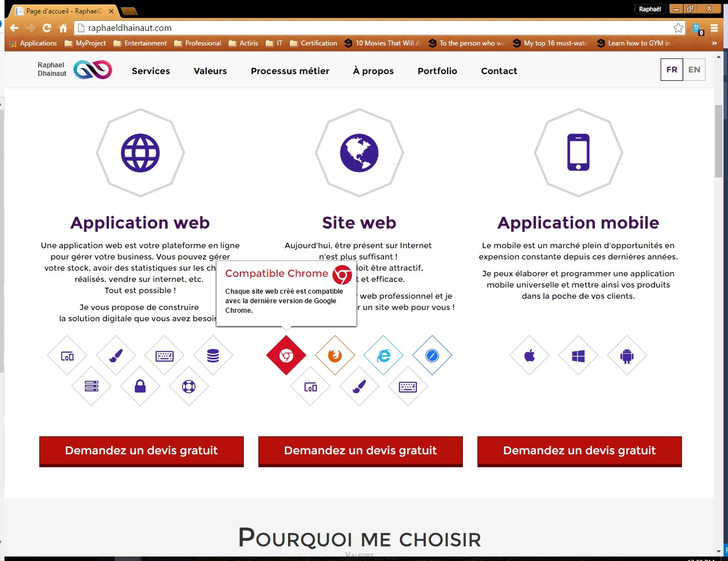Click the smartphone icon above Application mobile
The height and width of the screenshot is (561, 728).
[579, 152]
